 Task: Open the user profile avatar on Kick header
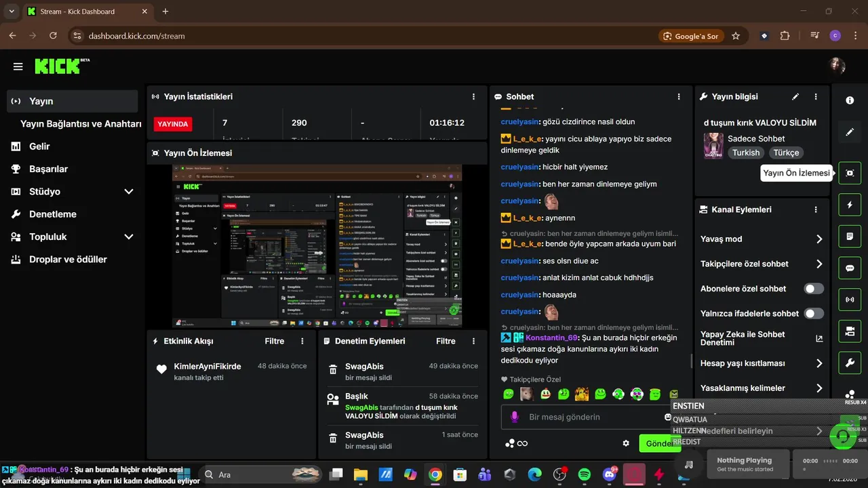pos(837,66)
